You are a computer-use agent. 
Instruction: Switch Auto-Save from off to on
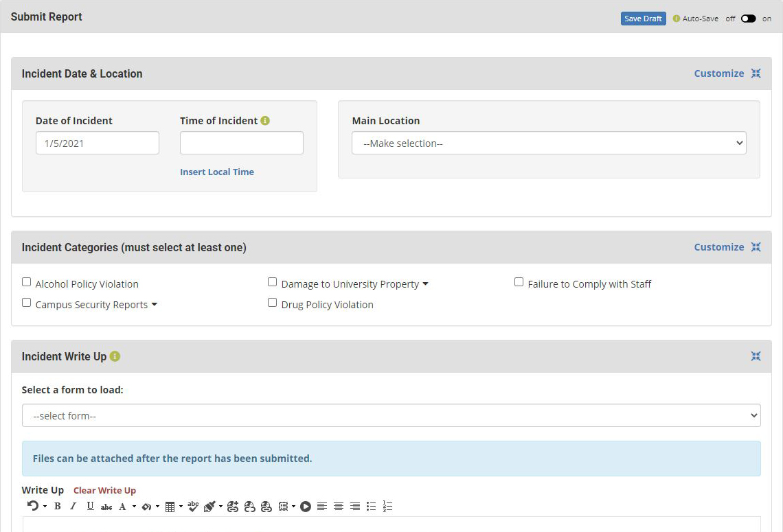click(x=749, y=19)
